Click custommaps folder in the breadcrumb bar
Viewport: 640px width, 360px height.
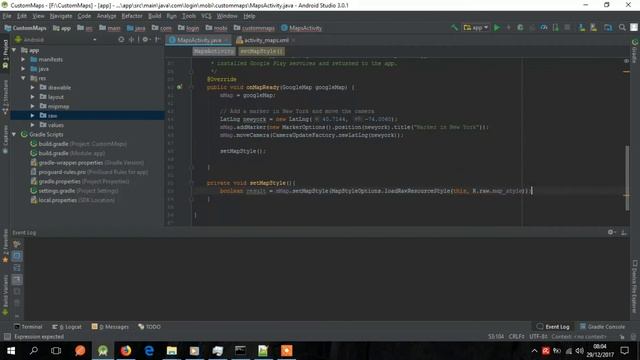(x=254, y=28)
